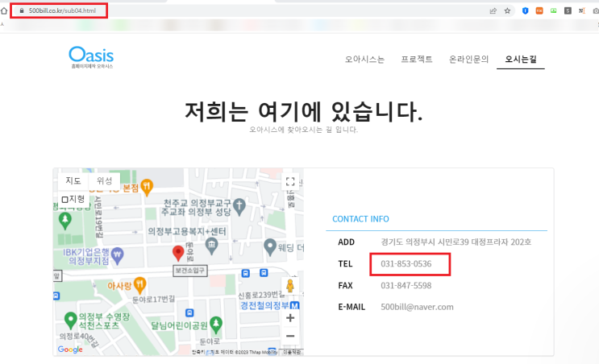Screen dimensions: 599x364
Task: Switch map to 위성 satellite view
Action: [104, 180]
